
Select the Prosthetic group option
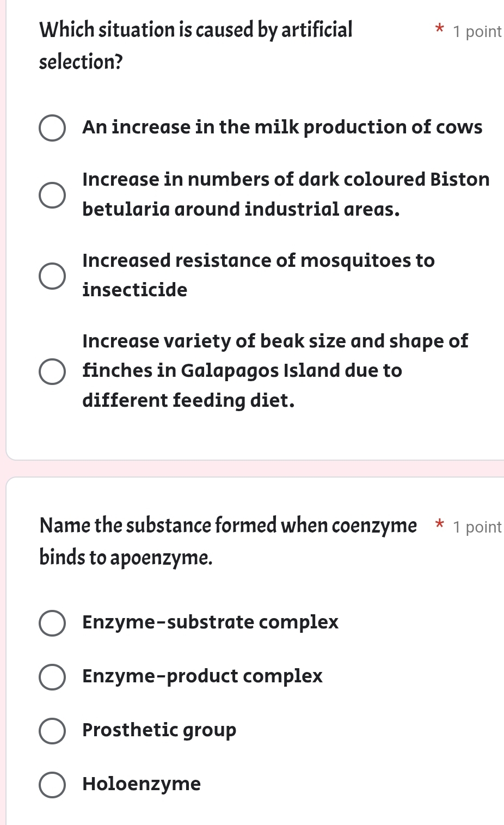[x=52, y=730]
